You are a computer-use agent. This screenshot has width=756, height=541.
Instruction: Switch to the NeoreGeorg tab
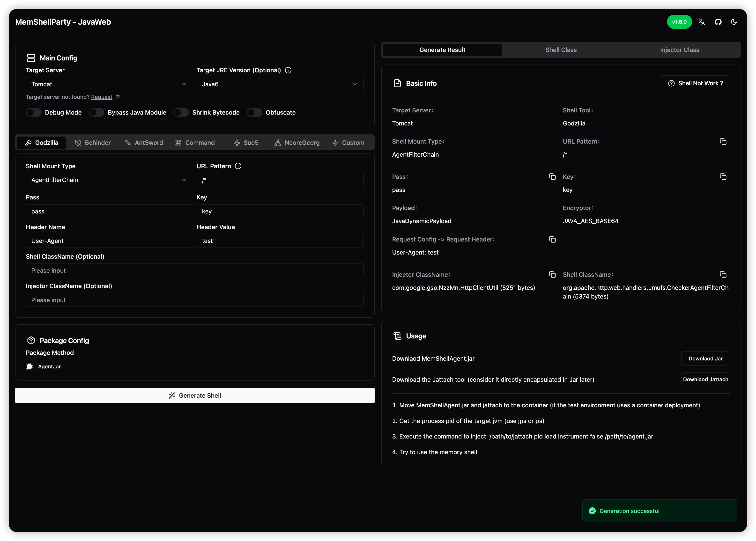pyautogui.click(x=297, y=143)
